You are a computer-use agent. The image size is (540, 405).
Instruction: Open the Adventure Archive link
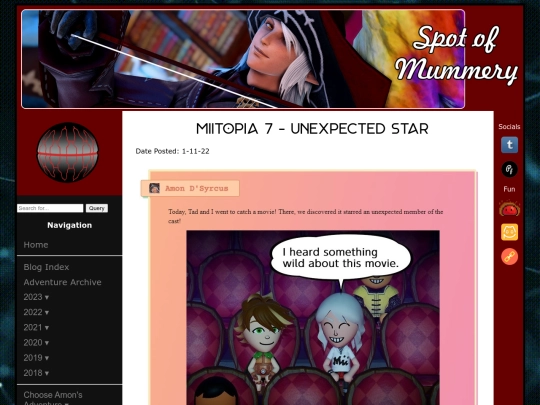coord(62,282)
